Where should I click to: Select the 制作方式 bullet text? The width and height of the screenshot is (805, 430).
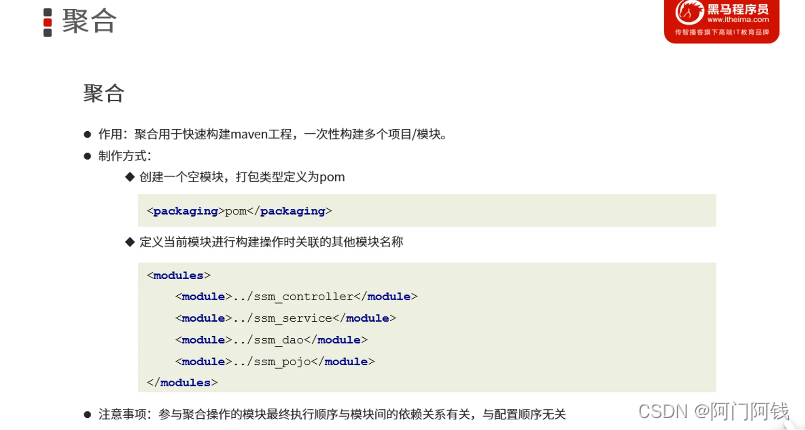(125, 156)
